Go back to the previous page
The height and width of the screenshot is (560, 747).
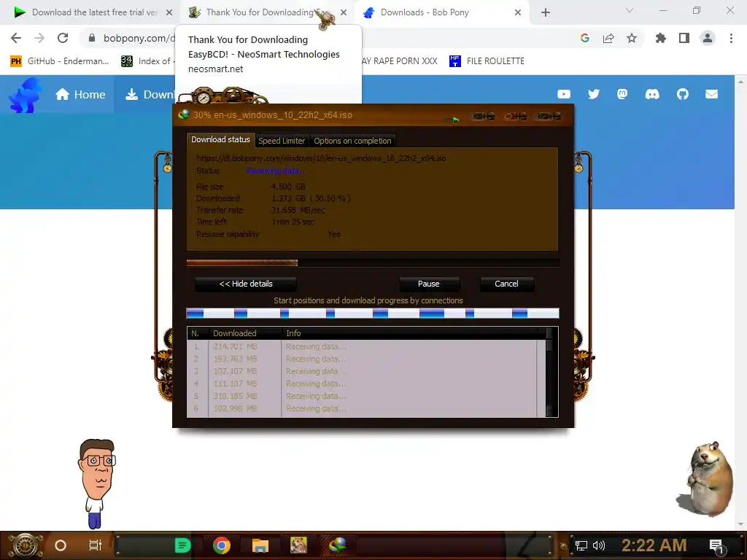(16, 38)
